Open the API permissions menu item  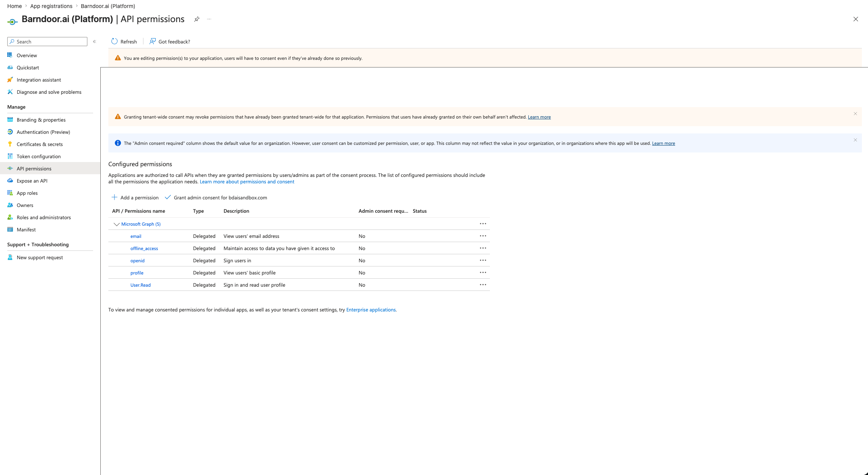click(x=50, y=168)
